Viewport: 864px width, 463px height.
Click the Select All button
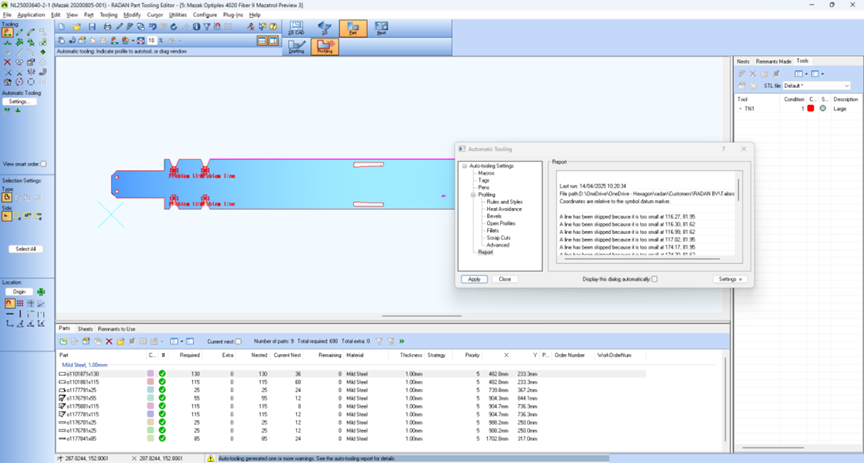(x=25, y=249)
